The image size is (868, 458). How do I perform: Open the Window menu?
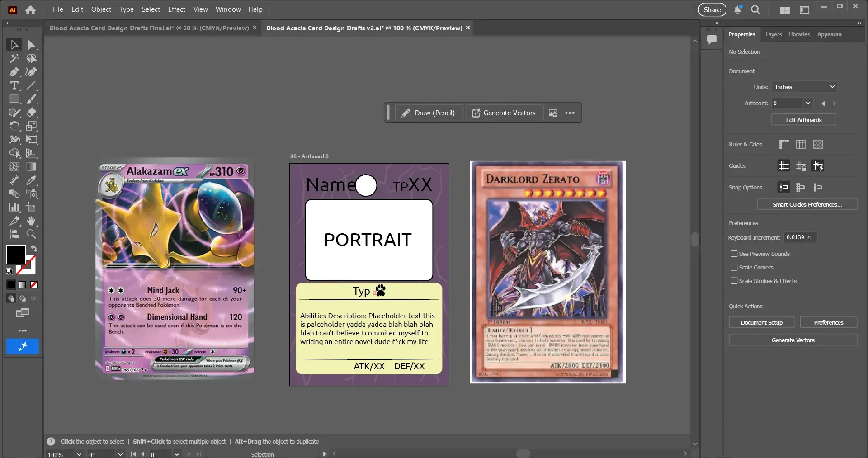(x=228, y=9)
